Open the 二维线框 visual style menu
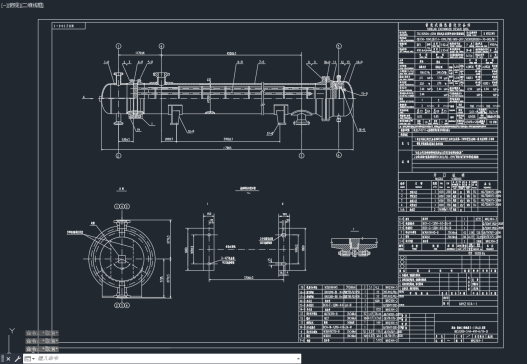Image resolution: width=527 pixels, height=364 pixels. pos(32,5)
